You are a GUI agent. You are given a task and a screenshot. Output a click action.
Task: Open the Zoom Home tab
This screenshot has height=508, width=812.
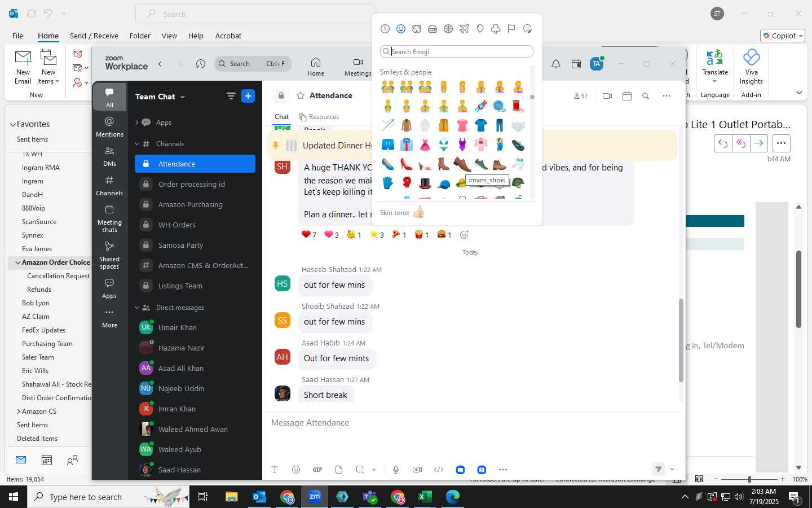(316, 66)
